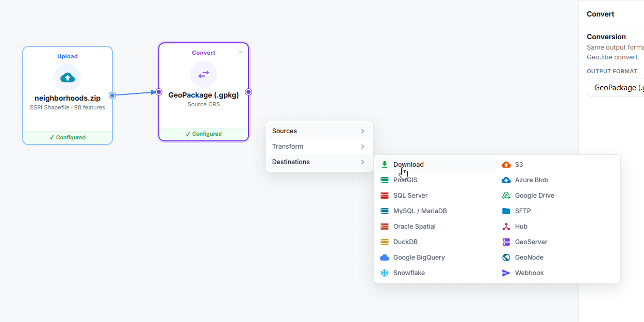Click the Convert node output port
The height and width of the screenshot is (322, 644).
249,92
